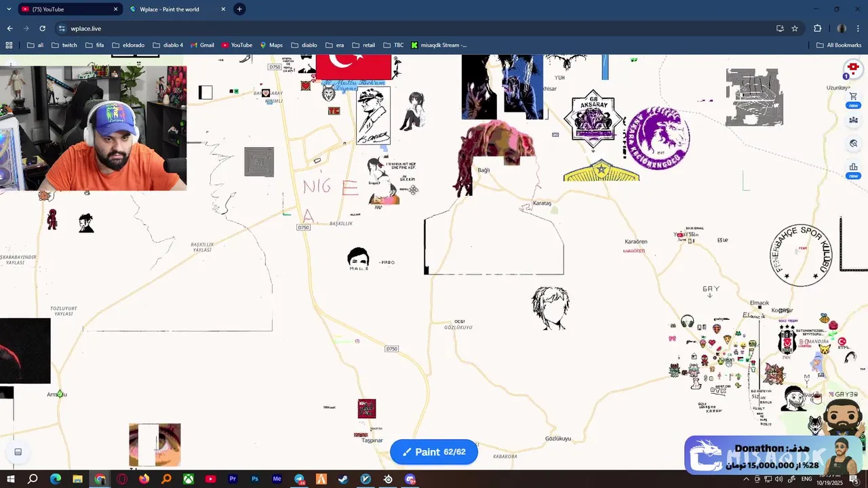Open the Wplace map search explore icon
868x488 pixels.
tap(853, 144)
